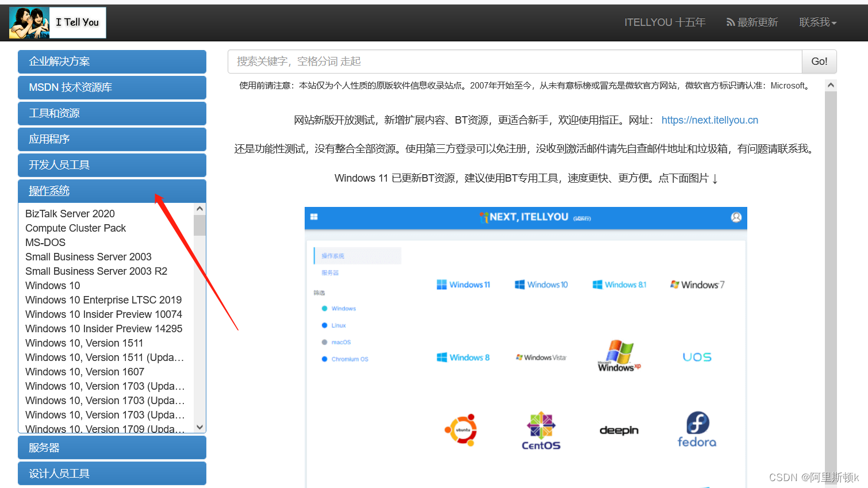This screenshot has width=868, height=488.
Task: Focus the keyword search input field
Action: tap(514, 62)
